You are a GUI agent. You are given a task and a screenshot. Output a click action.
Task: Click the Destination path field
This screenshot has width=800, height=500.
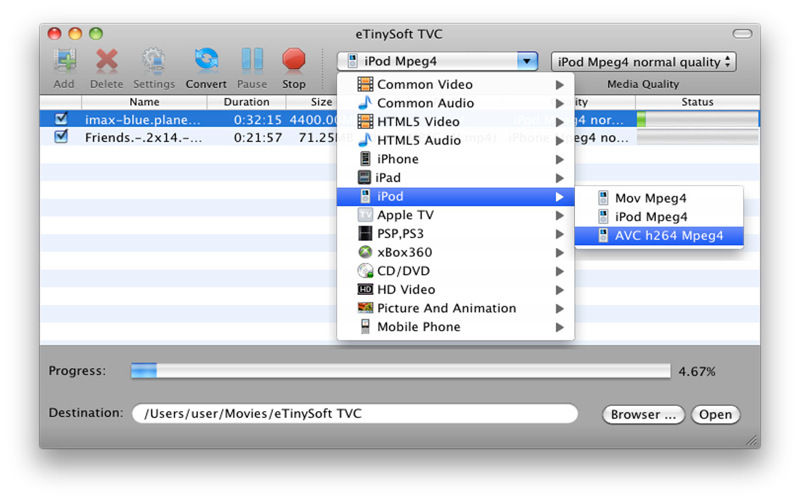pyautogui.click(x=354, y=413)
